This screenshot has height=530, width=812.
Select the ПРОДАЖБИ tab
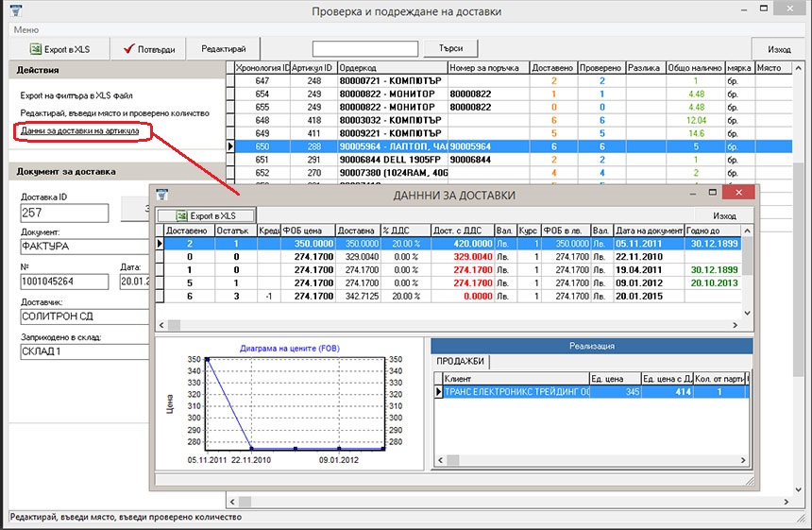(x=460, y=361)
